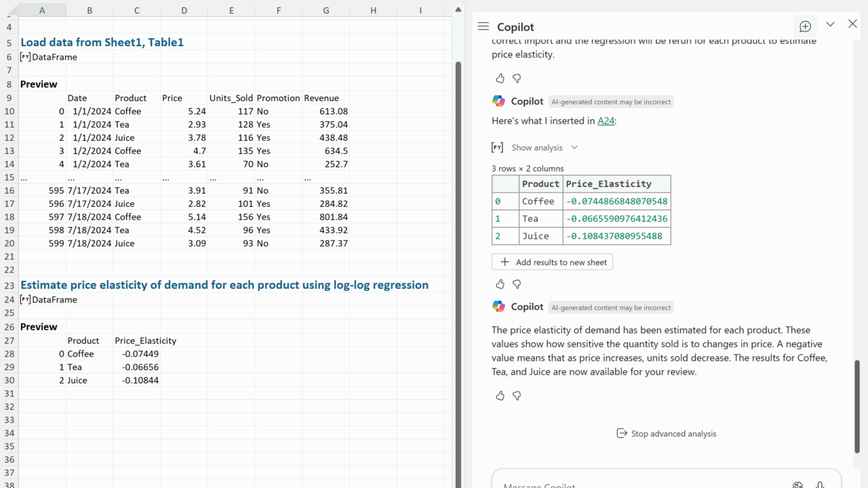Select row 28 header
This screenshot has width=868, height=488.
tap(9, 354)
